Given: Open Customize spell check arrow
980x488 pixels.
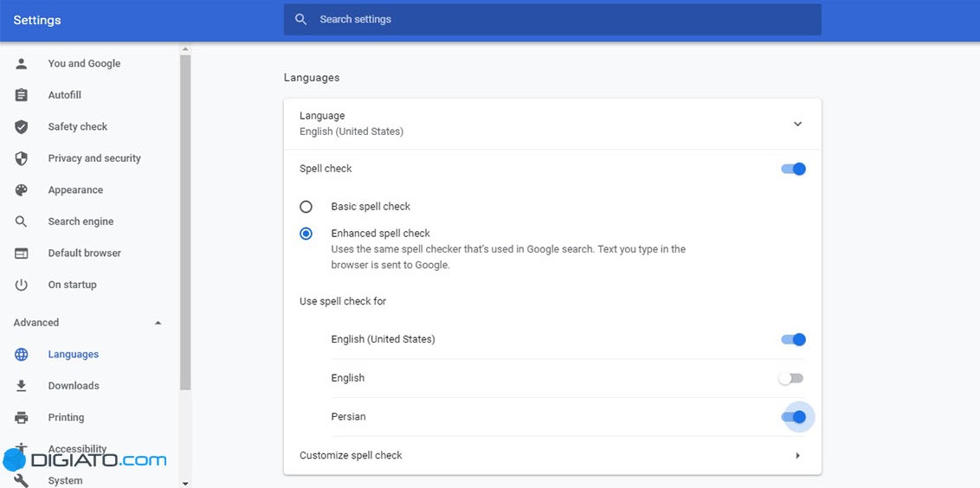Looking at the screenshot, I should click(x=797, y=456).
